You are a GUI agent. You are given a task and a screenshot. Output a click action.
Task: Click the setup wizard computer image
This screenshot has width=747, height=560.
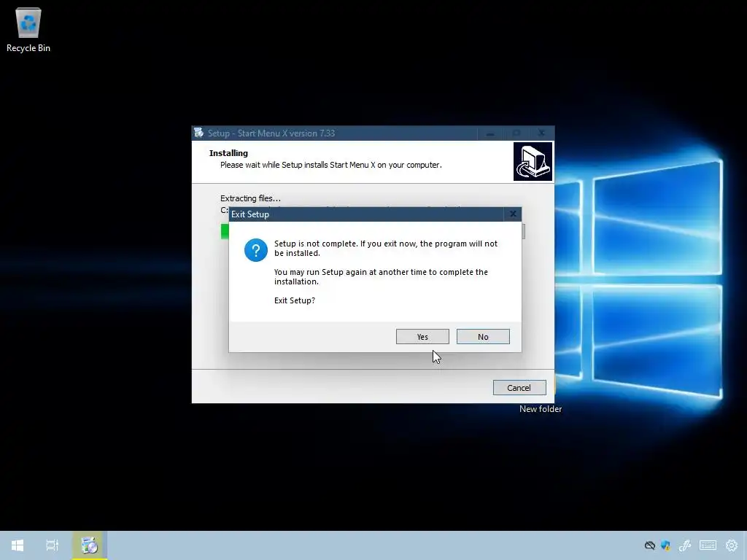tap(533, 161)
